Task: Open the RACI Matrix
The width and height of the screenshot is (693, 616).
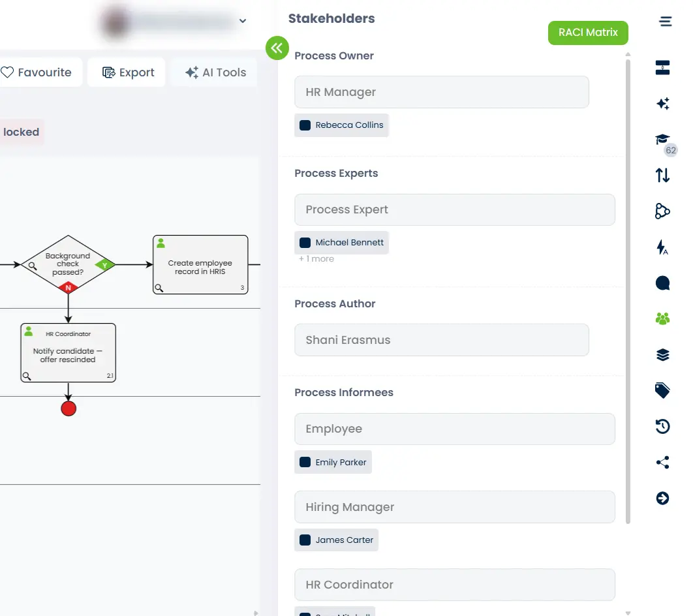Action: 588,33
